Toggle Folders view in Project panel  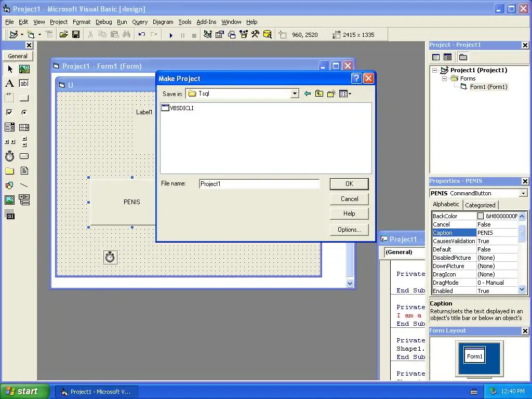(463, 57)
